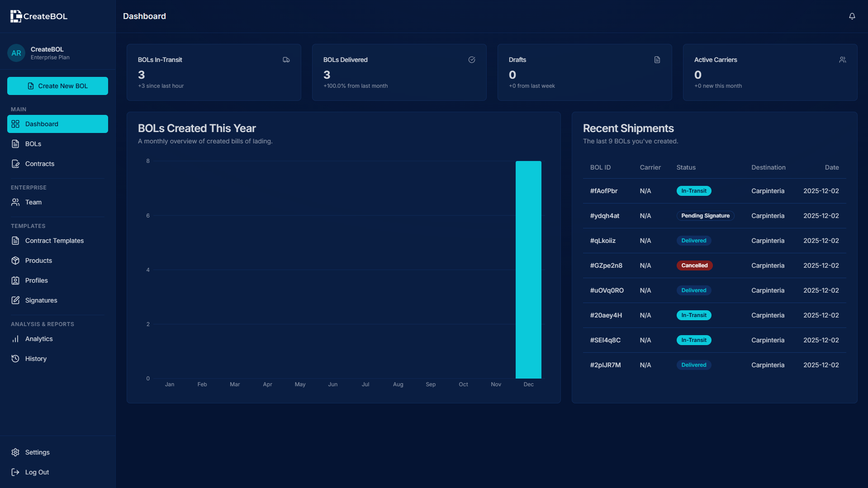Click the Contracts pen icon in the sidebar

tap(15, 164)
